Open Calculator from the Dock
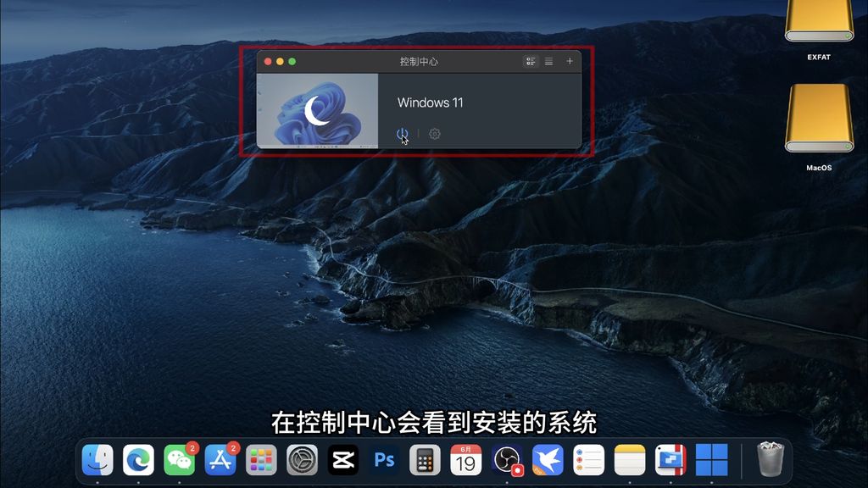Viewport: 868px width, 488px height. click(426, 460)
